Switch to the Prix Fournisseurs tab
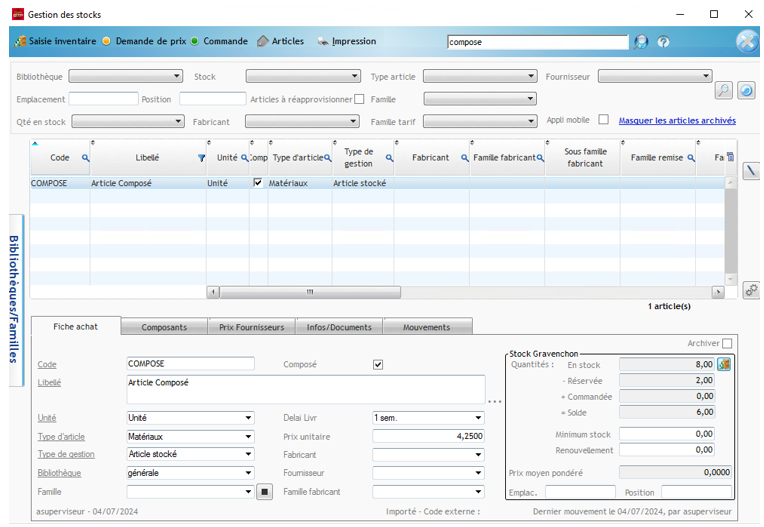Viewport: 764px width, 527px height. [x=251, y=327]
